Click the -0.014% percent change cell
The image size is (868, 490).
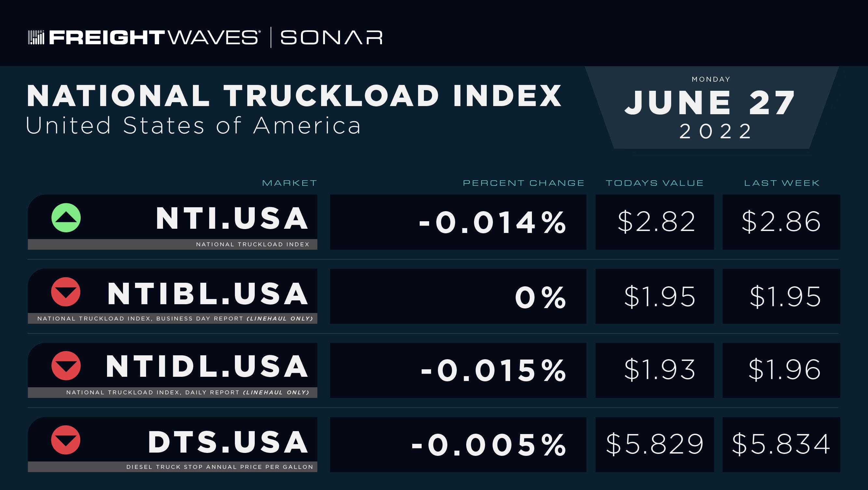pos(458,222)
